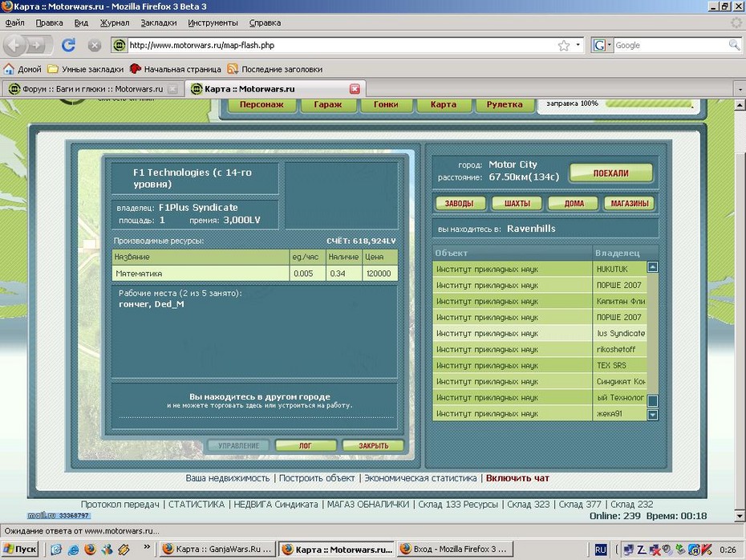Open the Склад 133 Ресурсы link
Viewport: 746px width, 560px height.
coord(458,505)
